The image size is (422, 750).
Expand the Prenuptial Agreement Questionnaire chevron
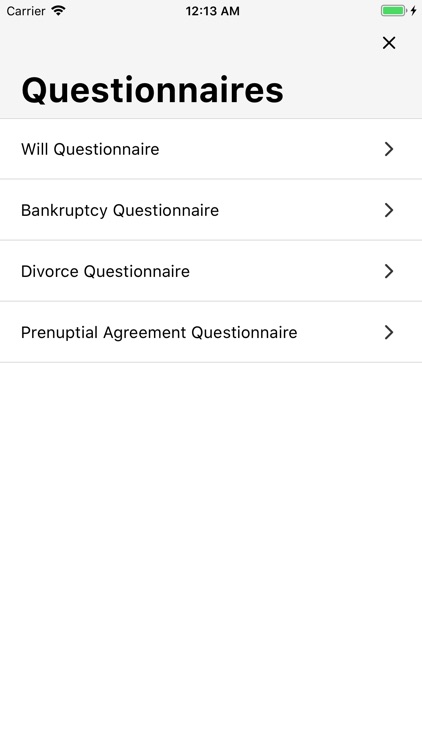(389, 332)
